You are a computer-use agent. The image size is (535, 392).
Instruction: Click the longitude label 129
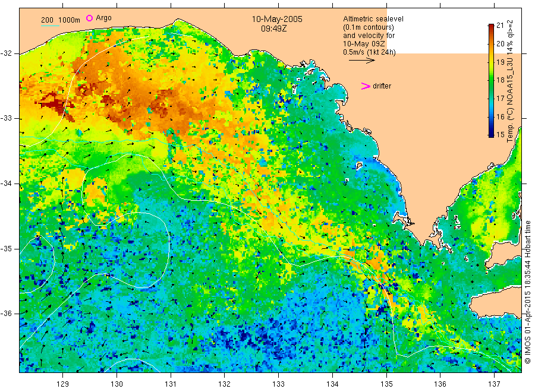pyautogui.click(x=63, y=384)
